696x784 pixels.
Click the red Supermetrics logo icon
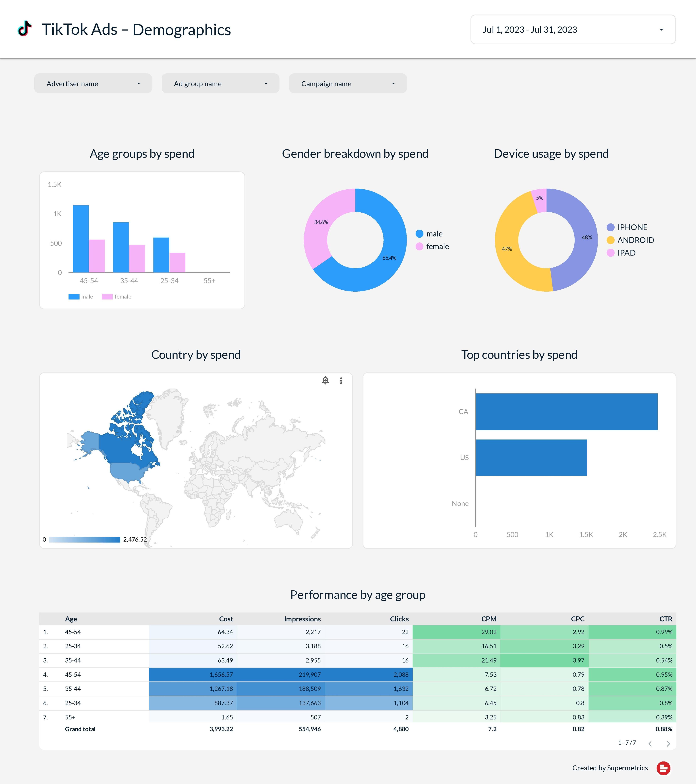(x=663, y=768)
